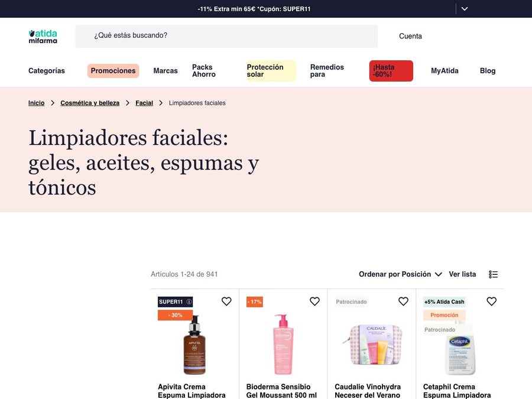This screenshot has height=399, width=532.
Task: Click the Atida Mifarma logo
Action: (x=43, y=37)
